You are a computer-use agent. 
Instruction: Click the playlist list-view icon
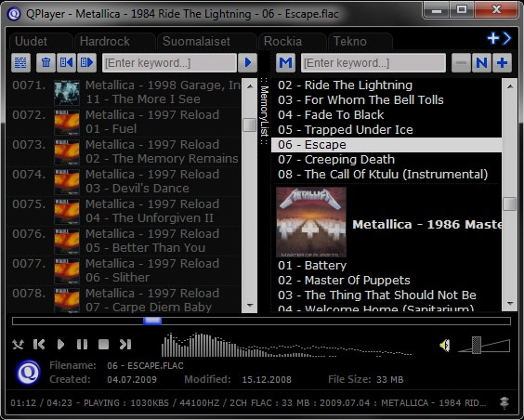pyautogui.click(x=20, y=62)
